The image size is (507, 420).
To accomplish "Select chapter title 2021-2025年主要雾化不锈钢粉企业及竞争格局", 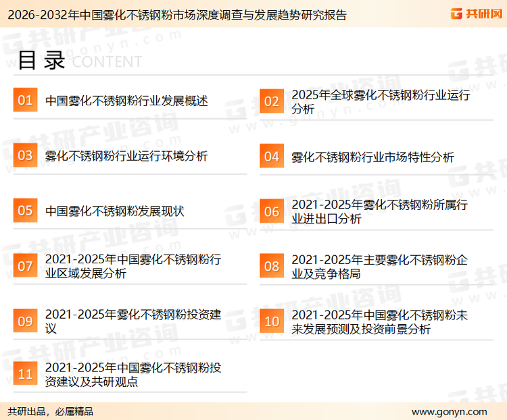I will coord(380,267).
